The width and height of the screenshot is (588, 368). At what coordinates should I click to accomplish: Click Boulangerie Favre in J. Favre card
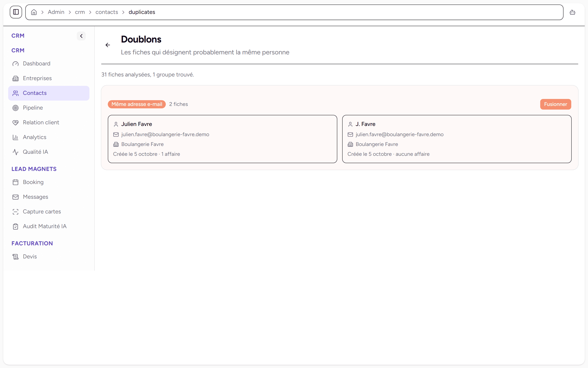(377, 144)
